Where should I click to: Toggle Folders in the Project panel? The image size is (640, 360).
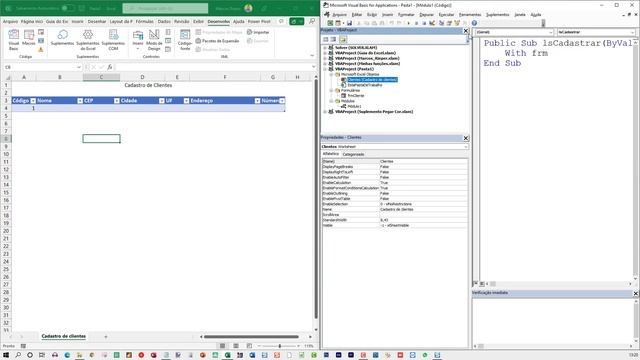343,40
